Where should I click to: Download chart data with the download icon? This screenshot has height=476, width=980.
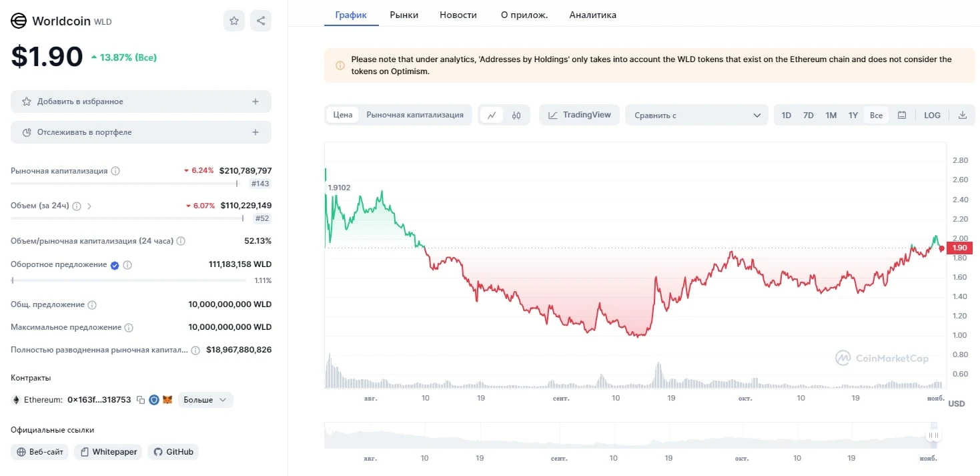coord(963,115)
